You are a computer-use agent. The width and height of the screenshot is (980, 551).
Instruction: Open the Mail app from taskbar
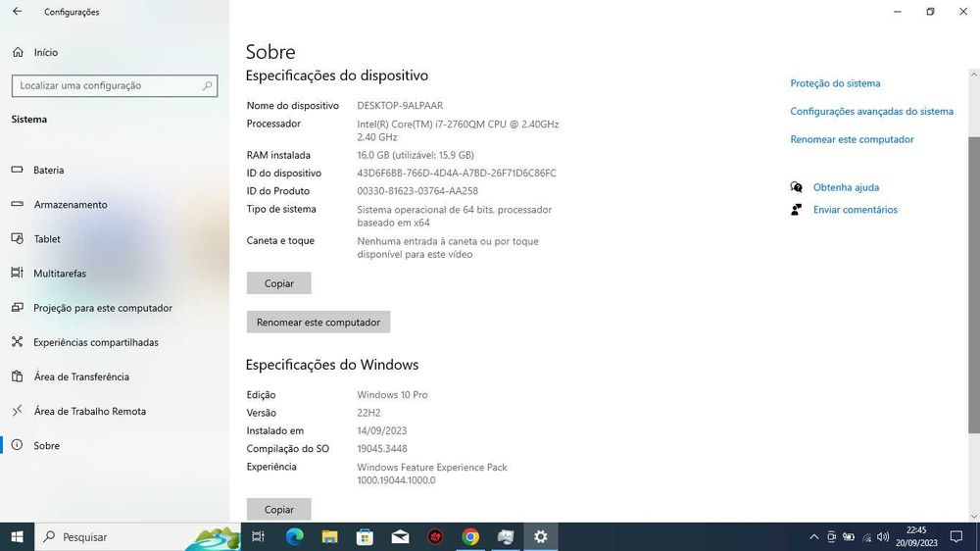(x=400, y=536)
